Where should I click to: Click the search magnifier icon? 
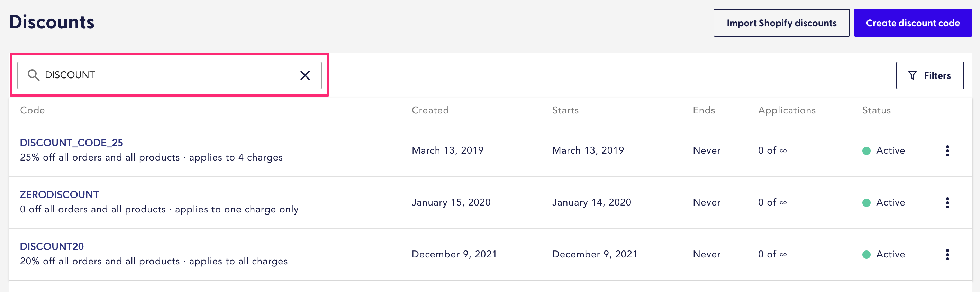click(34, 75)
